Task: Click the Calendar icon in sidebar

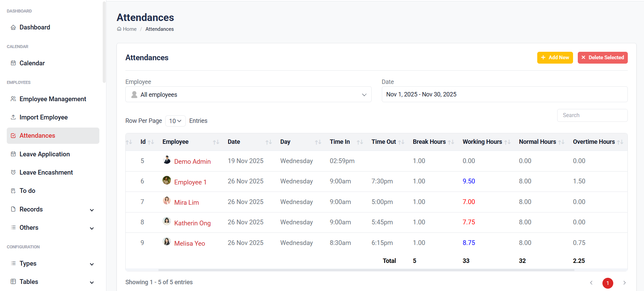Action: click(13, 63)
